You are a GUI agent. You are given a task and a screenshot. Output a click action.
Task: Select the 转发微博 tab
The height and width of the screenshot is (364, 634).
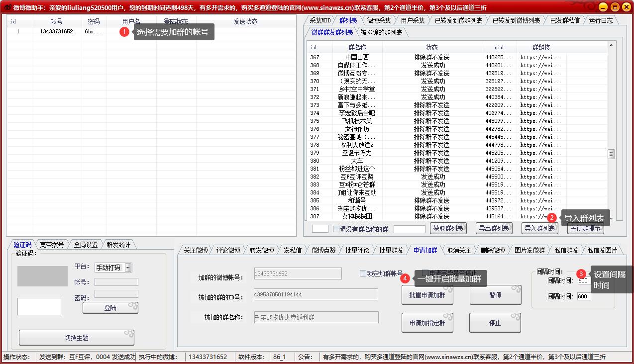[262, 250]
